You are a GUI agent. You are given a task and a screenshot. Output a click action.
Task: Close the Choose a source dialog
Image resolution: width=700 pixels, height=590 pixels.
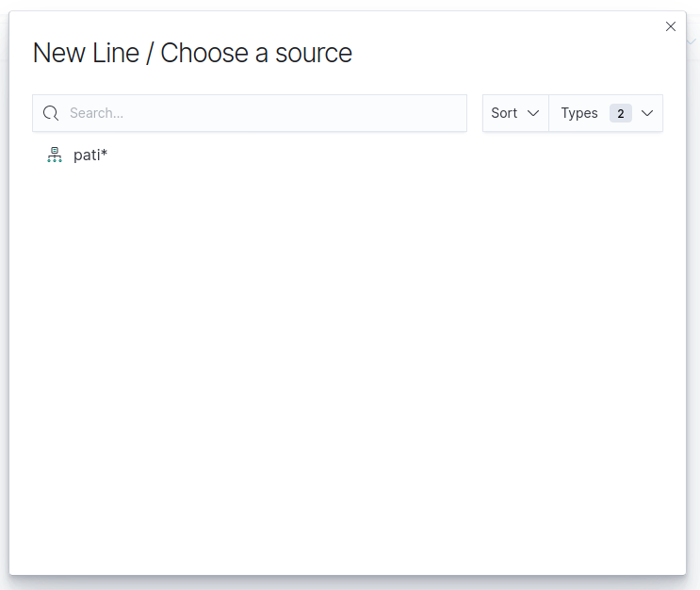[x=670, y=26]
